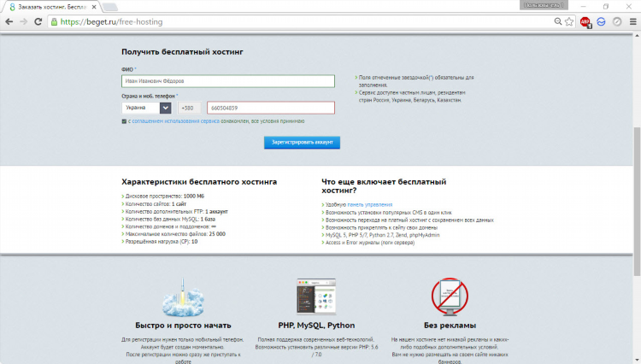Click the +380 country code field

[x=189, y=108]
